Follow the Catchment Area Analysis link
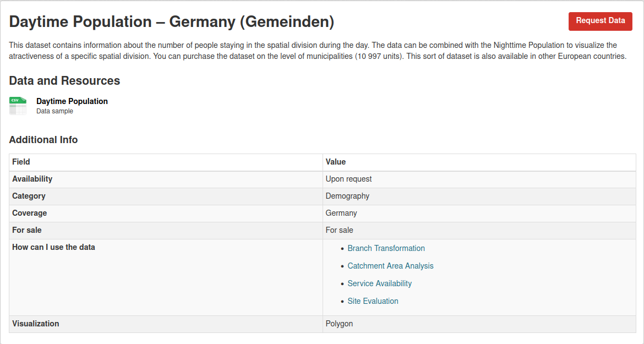 390,266
